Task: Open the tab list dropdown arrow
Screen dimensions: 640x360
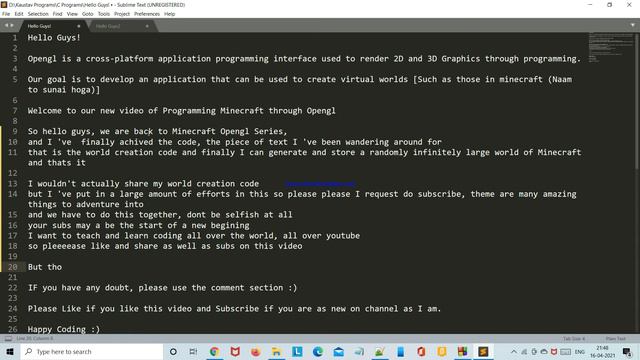Action: pos(633,25)
